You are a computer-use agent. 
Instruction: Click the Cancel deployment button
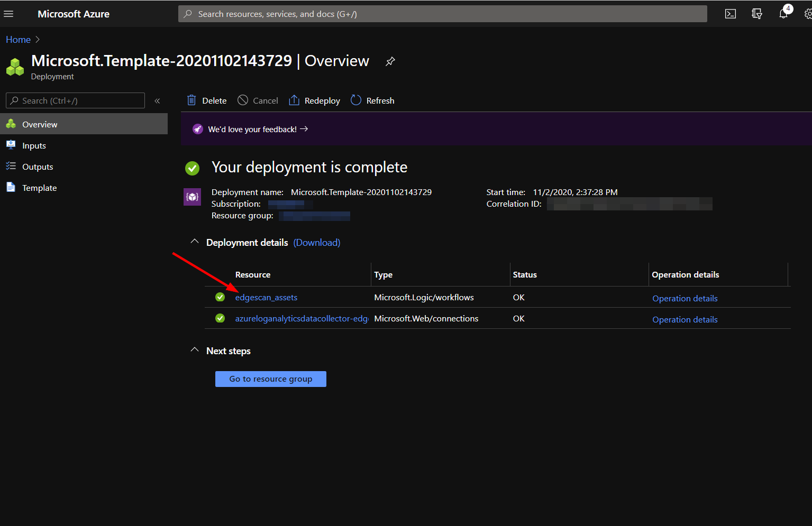(258, 100)
